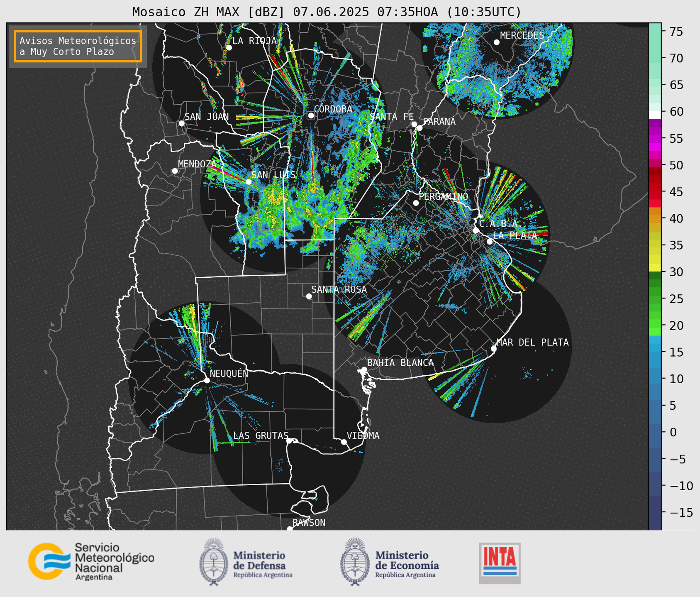The width and height of the screenshot is (700, 597).
Task: Select the Bahía Blanca city marker
Action: 364,369
